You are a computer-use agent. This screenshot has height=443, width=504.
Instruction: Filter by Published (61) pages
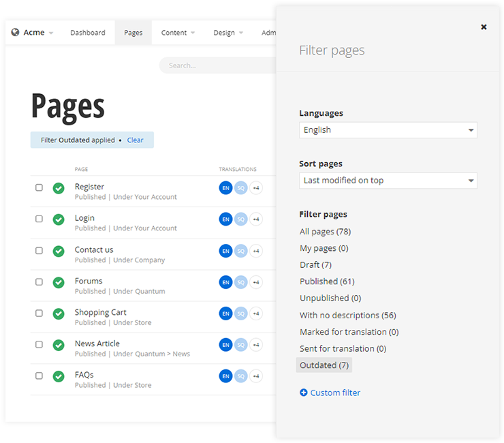pyautogui.click(x=327, y=281)
